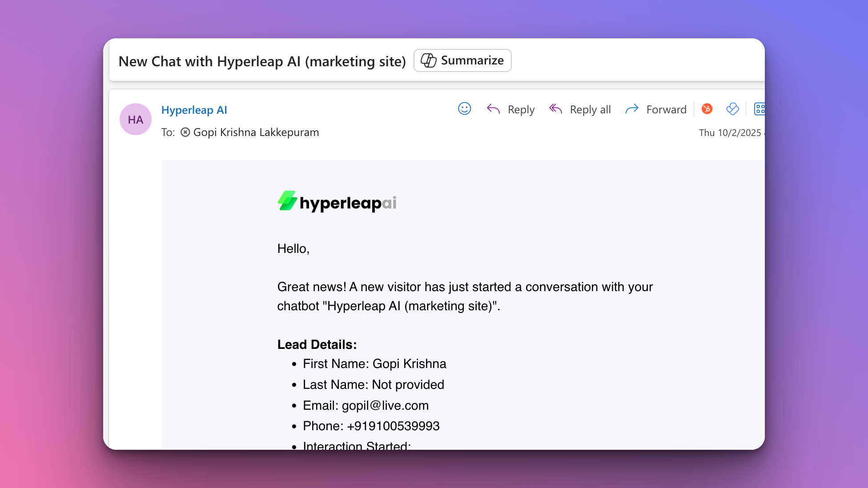The height and width of the screenshot is (488, 868).
Task: Click the blue Forward arrow icon
Action: (x=631, y=109)
